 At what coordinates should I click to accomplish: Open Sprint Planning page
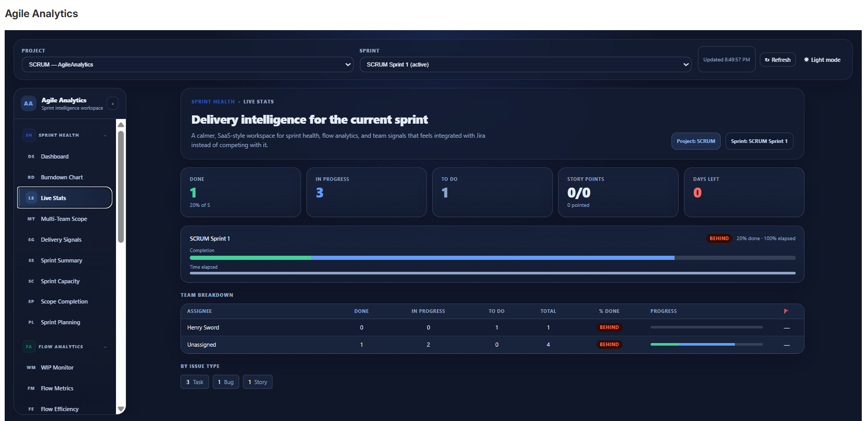(65, 322)
